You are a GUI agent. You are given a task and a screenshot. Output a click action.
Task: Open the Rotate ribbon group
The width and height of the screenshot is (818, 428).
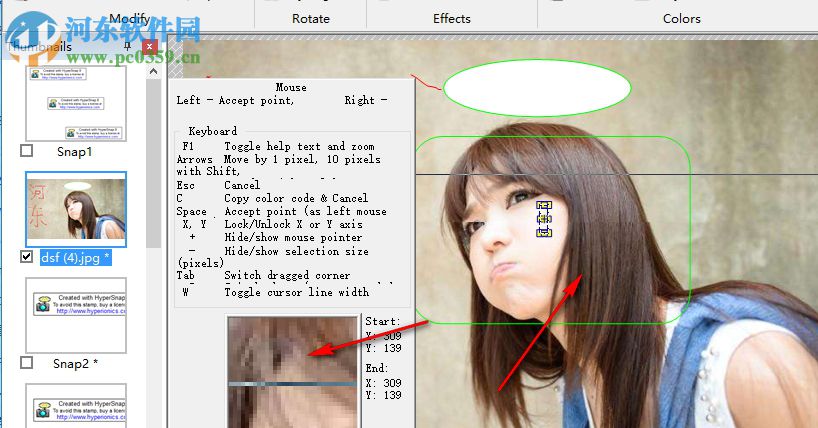pyautogui.click(x=311, y=19)
